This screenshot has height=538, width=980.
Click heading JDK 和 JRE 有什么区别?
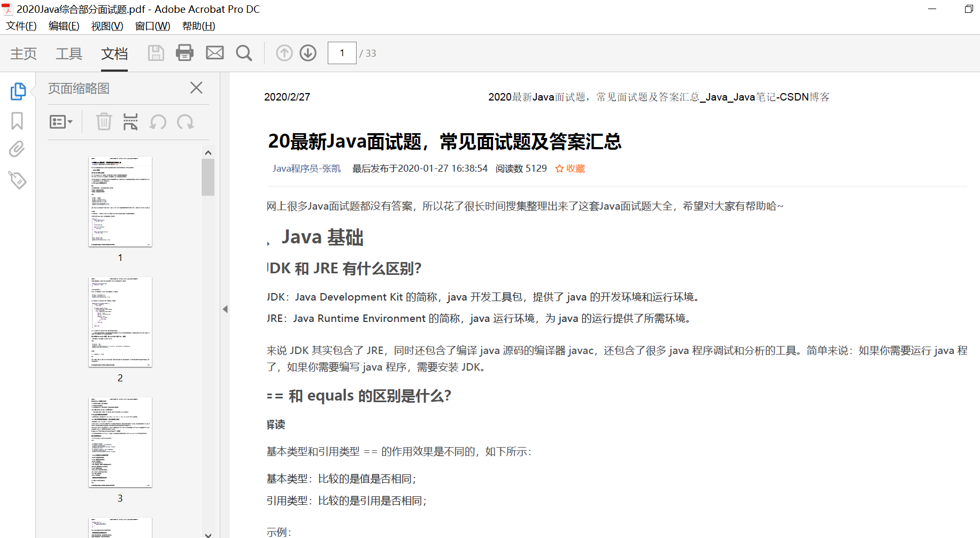click(345, 268)
